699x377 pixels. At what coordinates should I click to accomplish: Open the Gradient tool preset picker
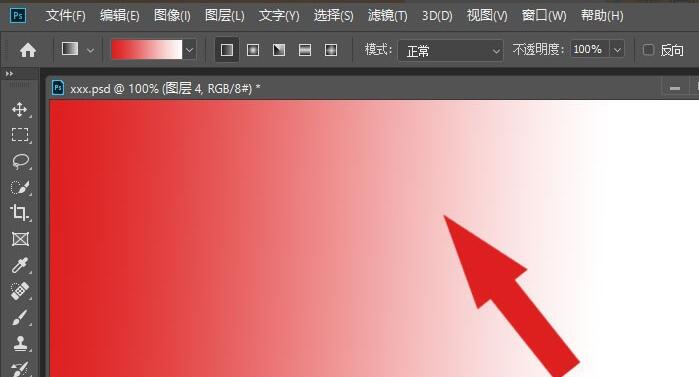click(x=70, y=49)
